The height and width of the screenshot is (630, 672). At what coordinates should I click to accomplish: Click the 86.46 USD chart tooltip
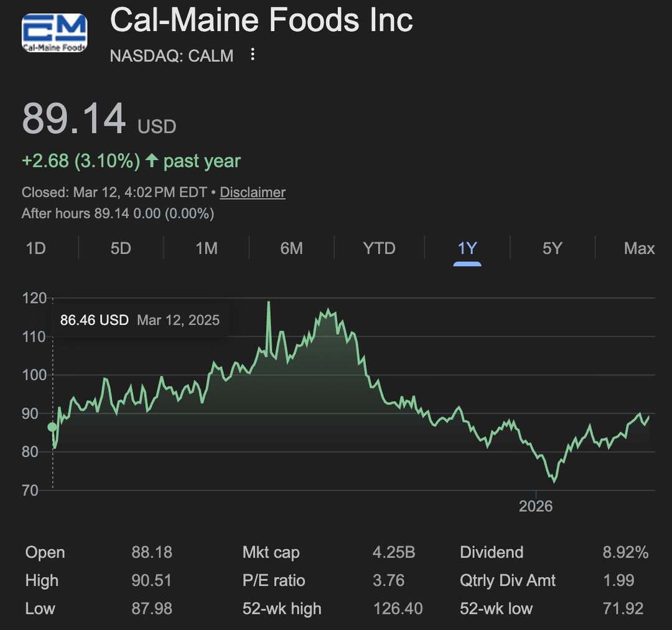click(x=139, y=320)
